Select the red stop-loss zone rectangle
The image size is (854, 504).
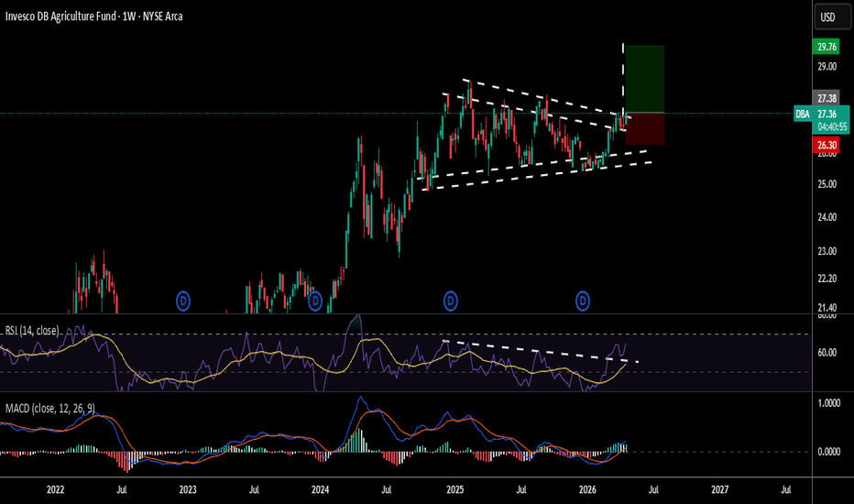click(x=644, y=128)
